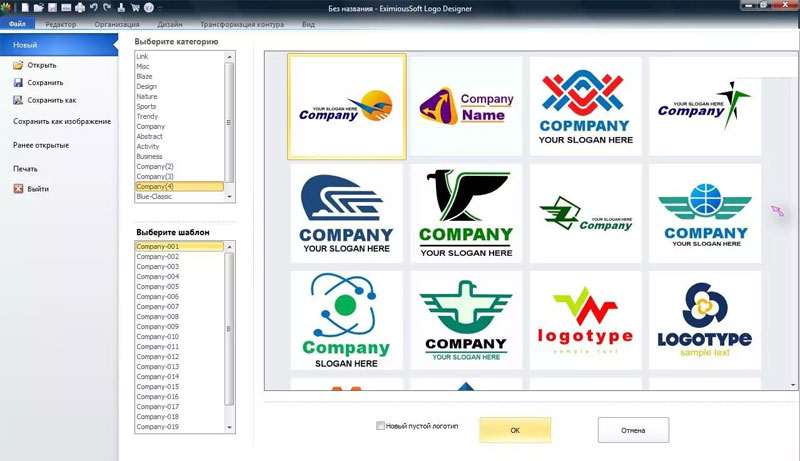
Task: Pick the red-green logotype thumbnail
Action: [586, 320]
